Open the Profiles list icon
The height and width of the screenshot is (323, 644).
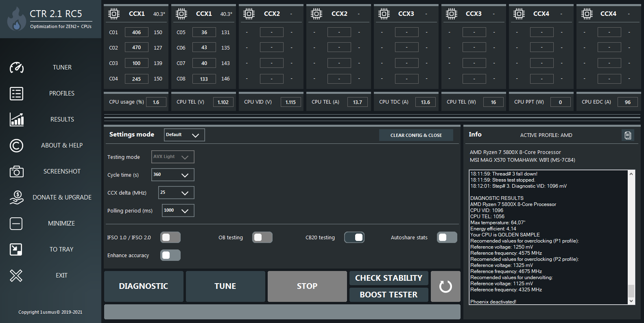(17, 93)
